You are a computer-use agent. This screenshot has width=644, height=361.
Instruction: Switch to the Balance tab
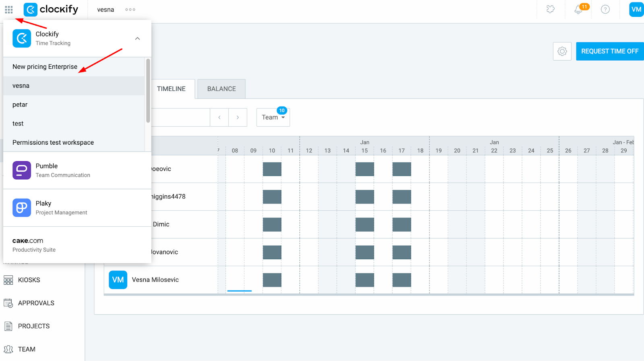click(x=221, y=89)
